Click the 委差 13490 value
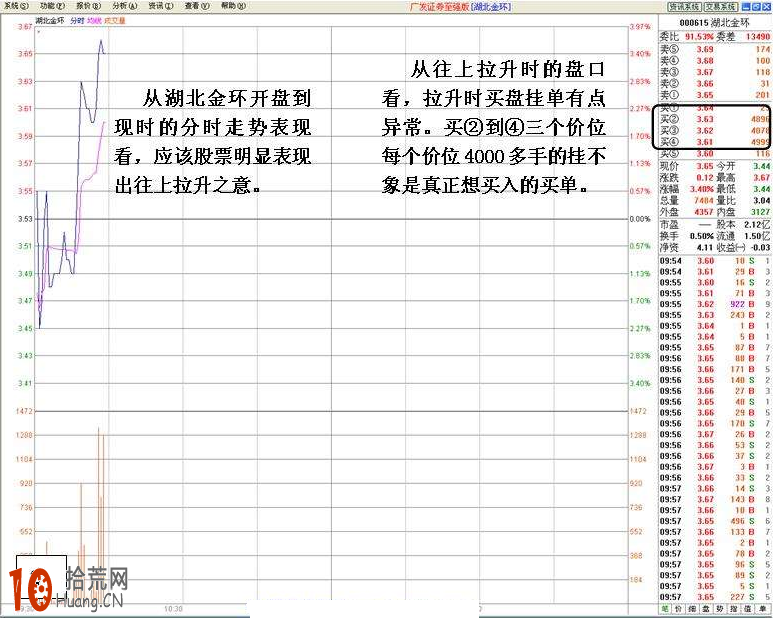The height and width of the screenshot is (618, 773). pos(757,36)
